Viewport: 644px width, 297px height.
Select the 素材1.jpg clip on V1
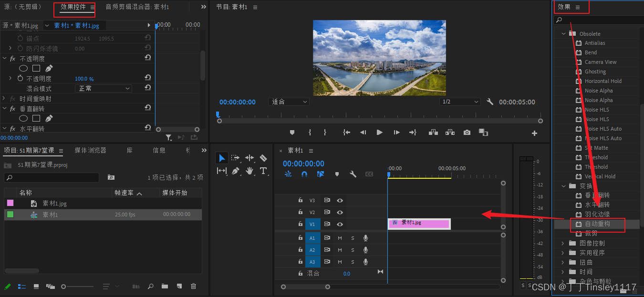419,224
